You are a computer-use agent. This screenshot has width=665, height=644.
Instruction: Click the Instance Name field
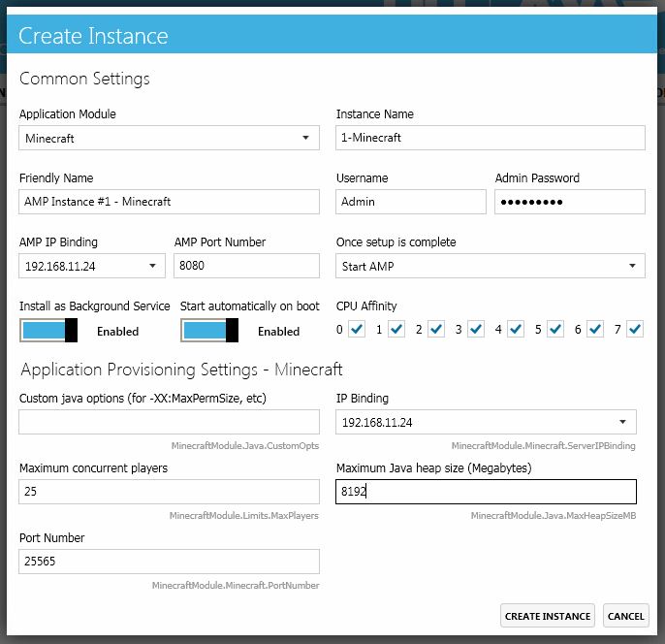click(x=491, y=138)
